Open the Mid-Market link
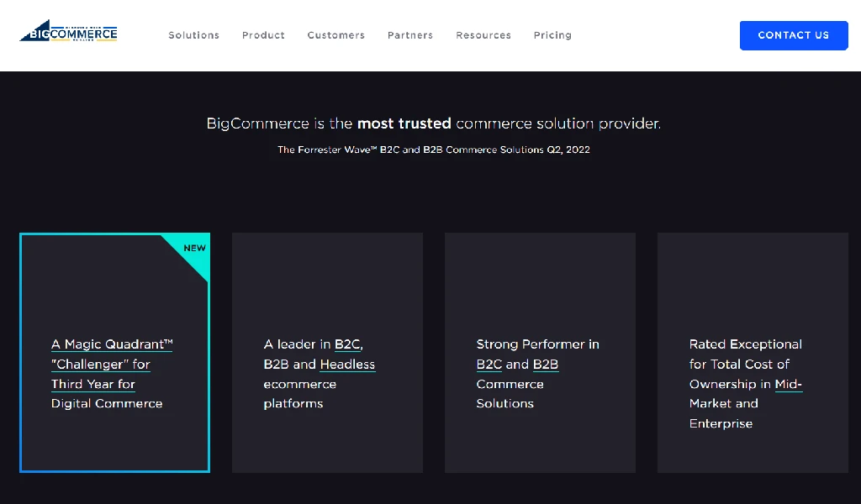The height and width of the screenshot is (504, 861). [x=789, y=384]
